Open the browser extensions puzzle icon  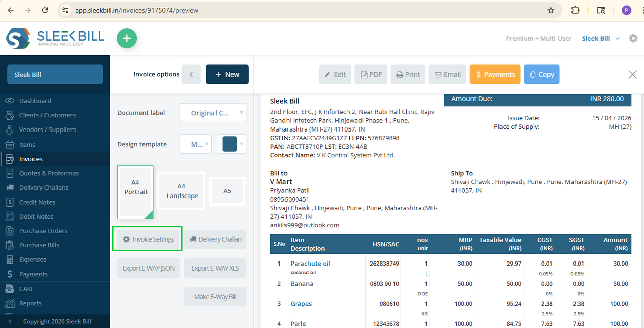(575, 10)
